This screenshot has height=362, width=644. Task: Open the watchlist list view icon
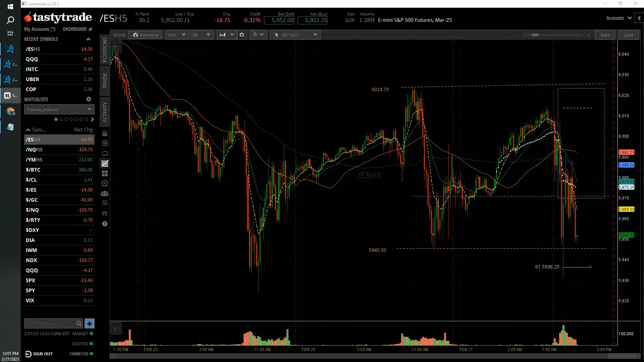click(105, 143)
